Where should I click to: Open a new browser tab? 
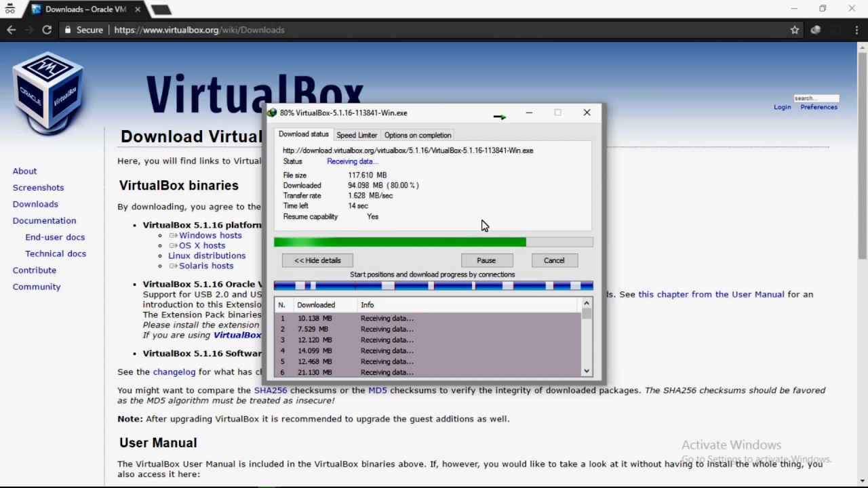(x=160, y=9)
